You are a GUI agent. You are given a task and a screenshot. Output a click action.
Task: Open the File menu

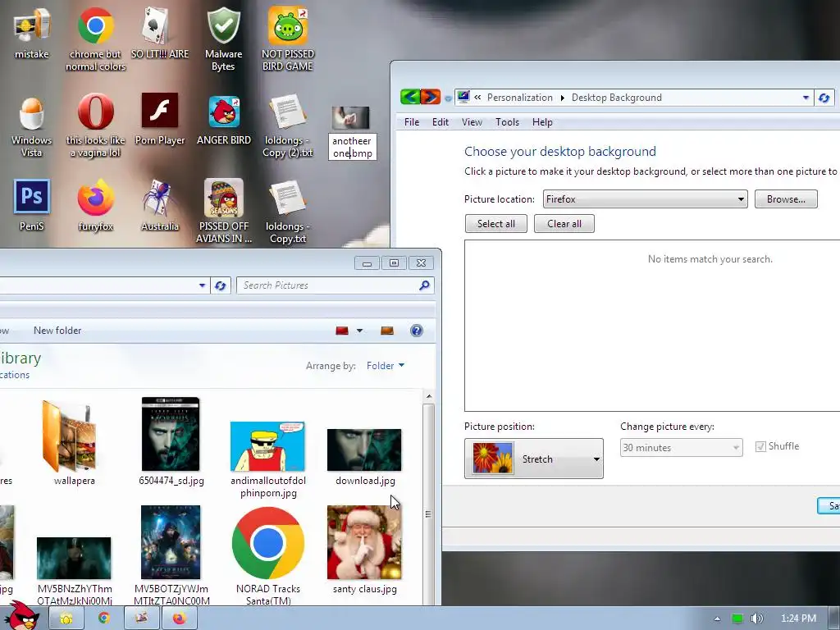(412, 122)
